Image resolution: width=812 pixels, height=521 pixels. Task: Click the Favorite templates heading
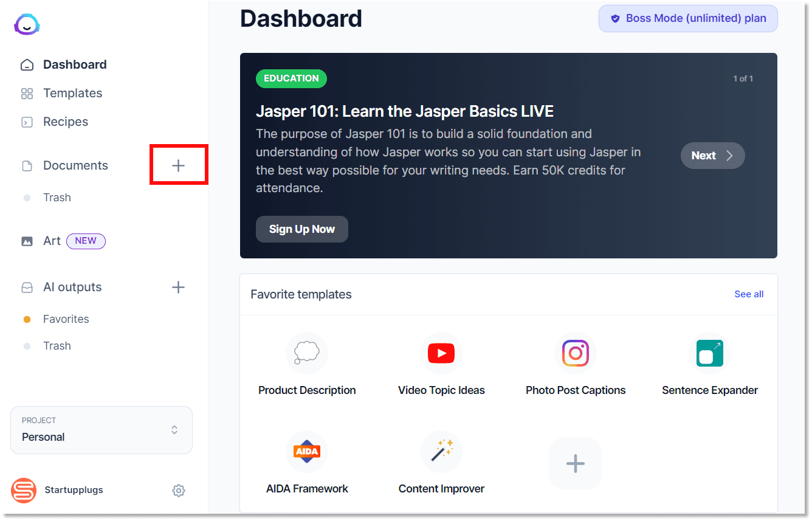click(x=301, y=294)
